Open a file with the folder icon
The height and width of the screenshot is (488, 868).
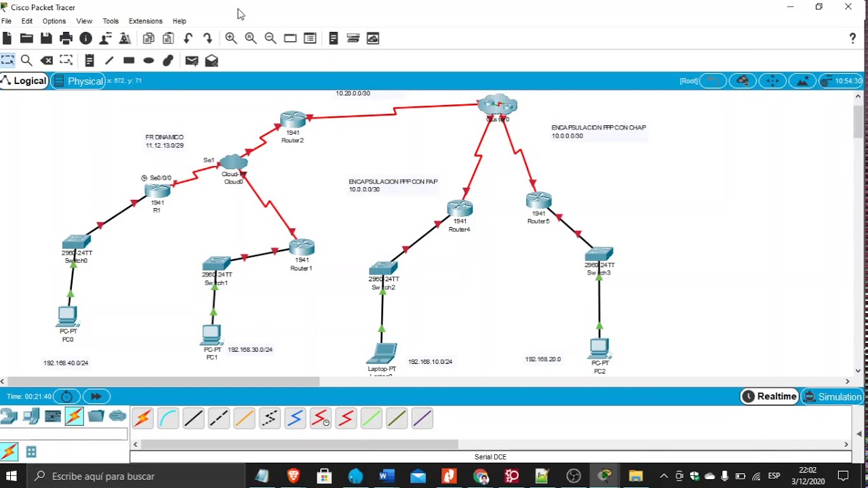(x=26, y=39)
